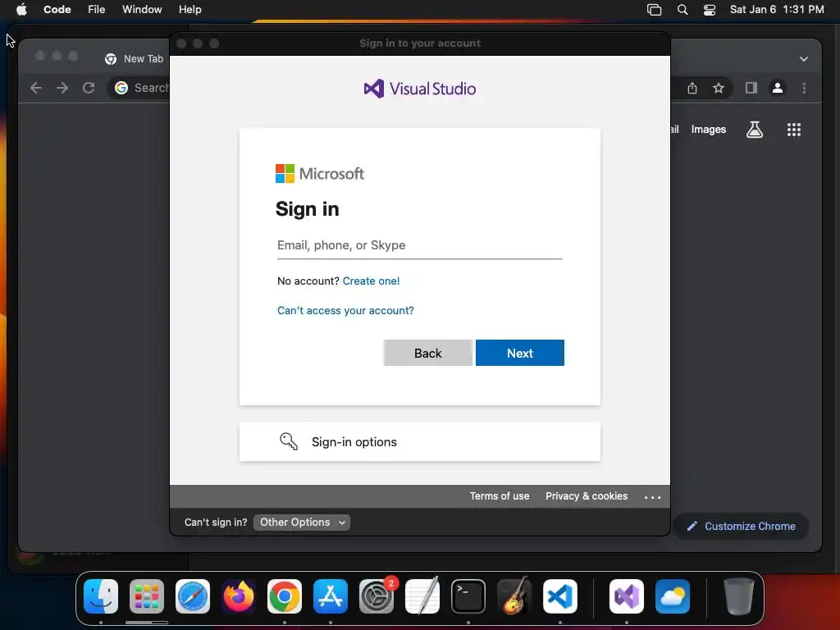Open Chrome's three-dot menu
The width and height of the screenshot is (840, 630).
804,88
